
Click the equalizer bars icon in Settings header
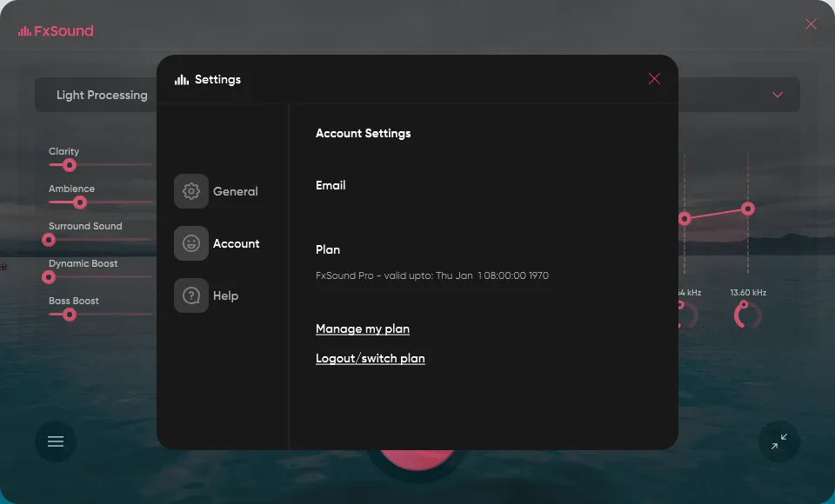(180, 79)
